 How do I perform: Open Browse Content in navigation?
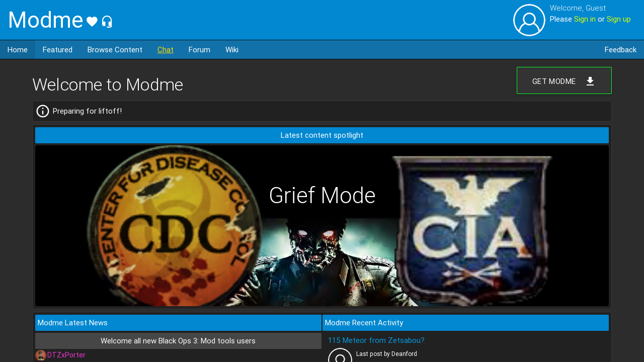click(x=115, y=50)
